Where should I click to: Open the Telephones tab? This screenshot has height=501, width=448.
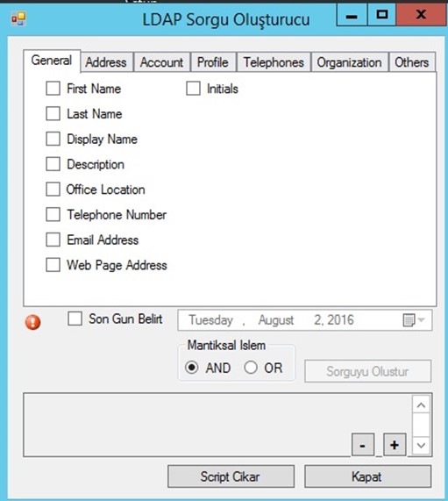(x=274, y=62)
